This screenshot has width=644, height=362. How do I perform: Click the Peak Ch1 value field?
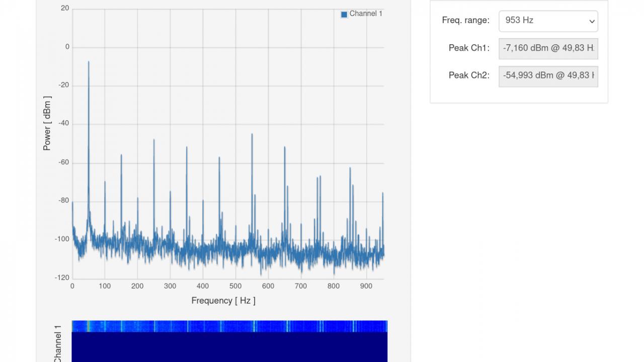click(x=548, y=49)
